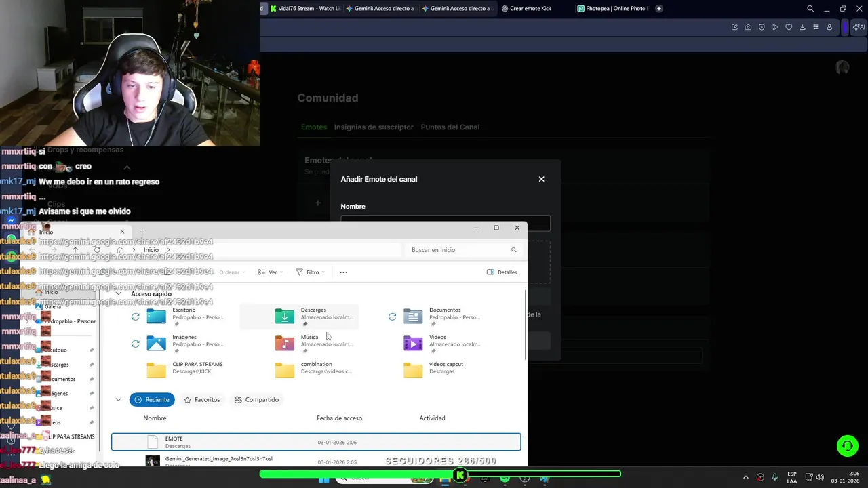The image size is (868, 488).
Task: Click the Inicio breadcrumb in address bar
Action: tap(151, 250)
